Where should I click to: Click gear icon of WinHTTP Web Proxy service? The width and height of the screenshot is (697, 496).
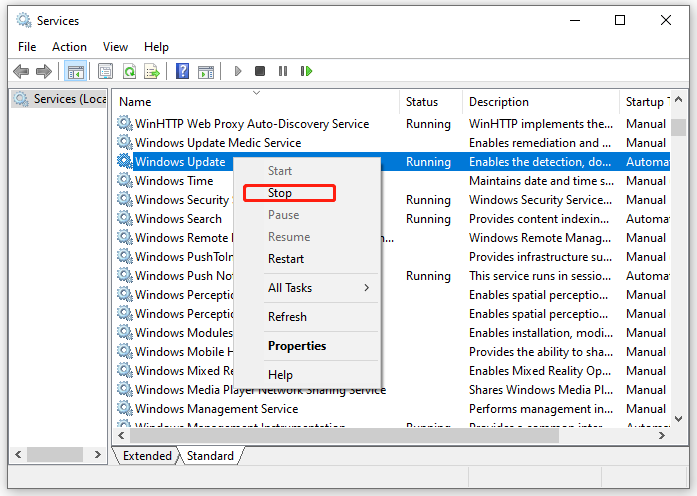pos(125,123)
